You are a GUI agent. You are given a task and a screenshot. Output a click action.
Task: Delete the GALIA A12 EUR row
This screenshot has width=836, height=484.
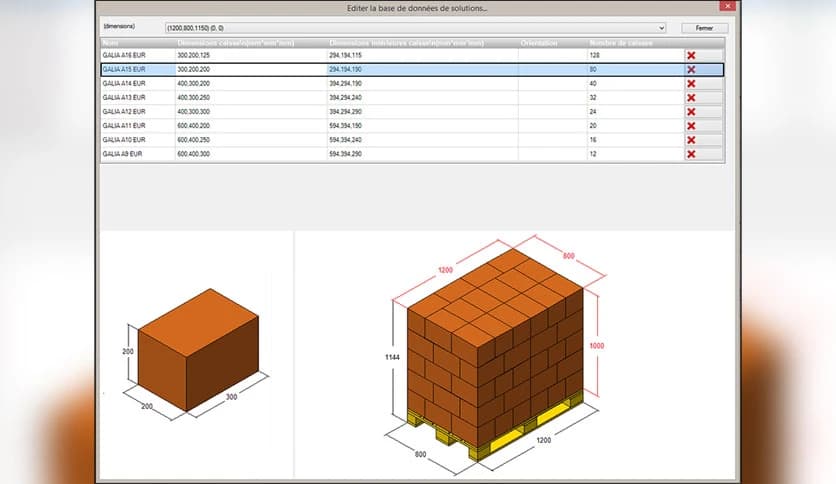pos(704,112)
